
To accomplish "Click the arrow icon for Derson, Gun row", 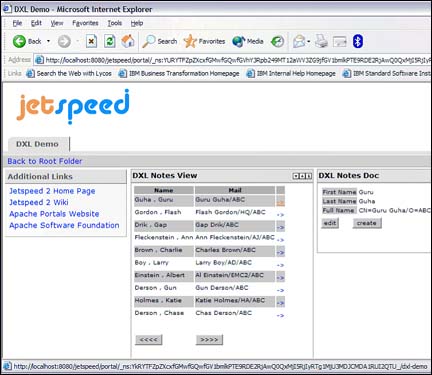I will [280, 291].
